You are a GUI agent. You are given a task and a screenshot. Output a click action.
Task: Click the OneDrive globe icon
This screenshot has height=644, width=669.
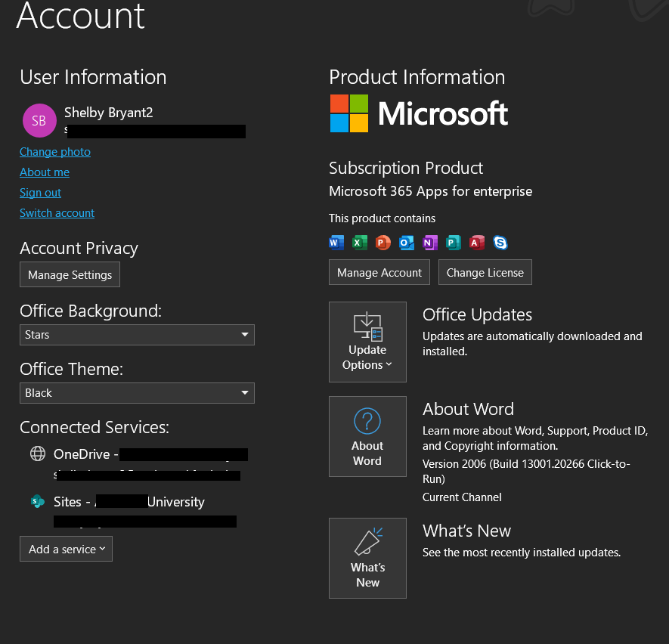38,454
